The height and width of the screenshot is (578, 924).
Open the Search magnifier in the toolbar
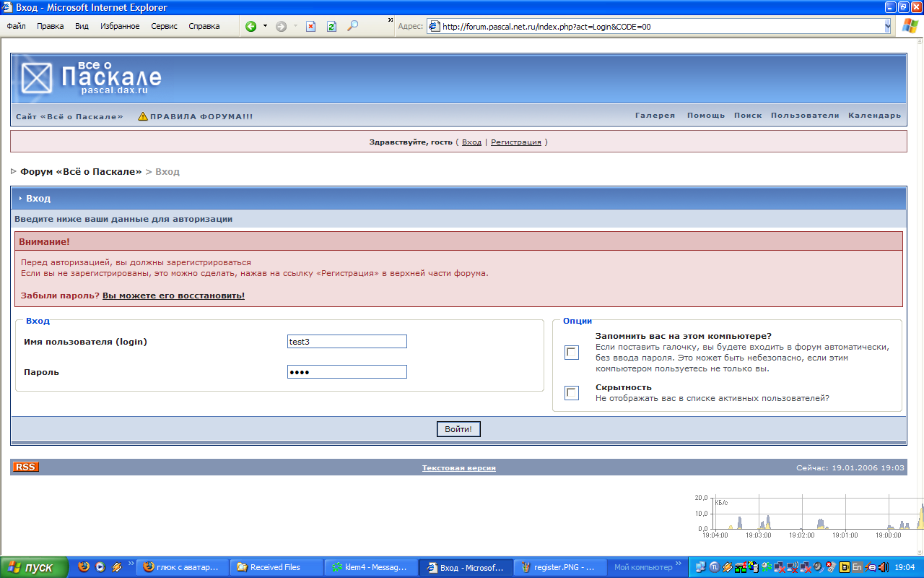coord(352,26)
